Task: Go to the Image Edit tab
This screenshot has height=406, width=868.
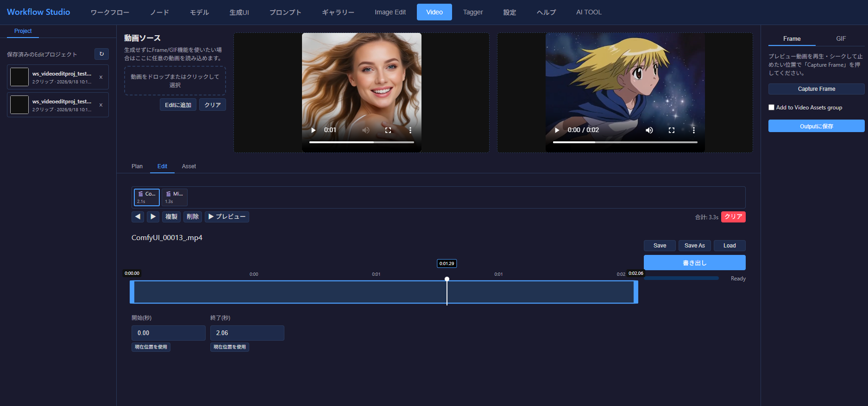Action: click(x=390, y=12)
